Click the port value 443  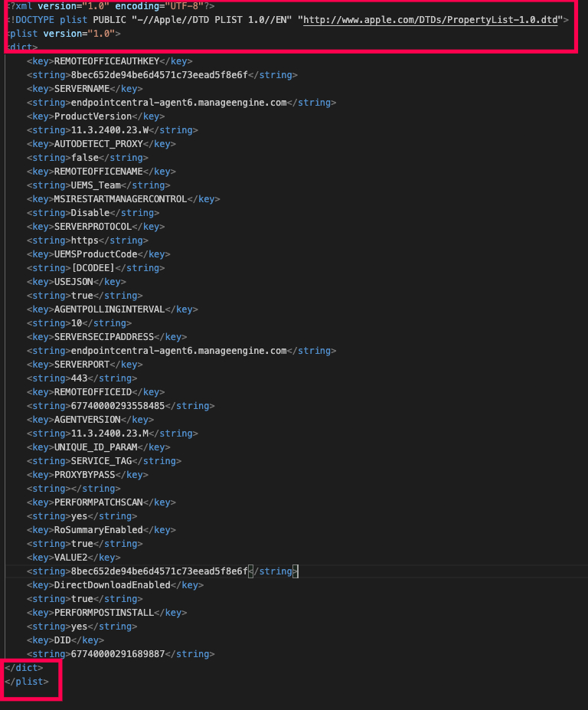click(79, 378)
